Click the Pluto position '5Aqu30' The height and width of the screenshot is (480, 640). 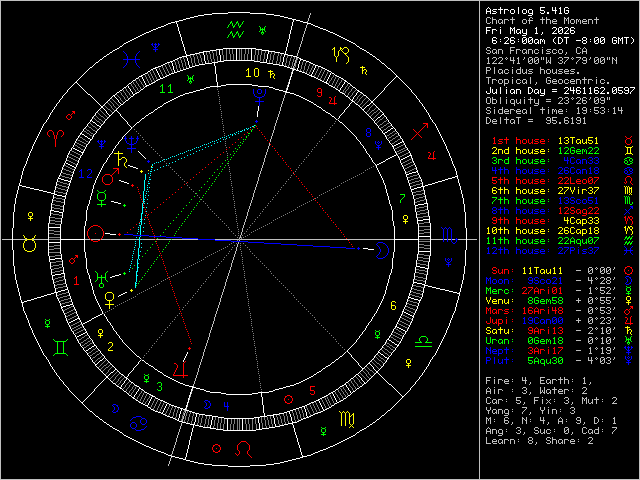pyautogui.click(x=545, y=361)
